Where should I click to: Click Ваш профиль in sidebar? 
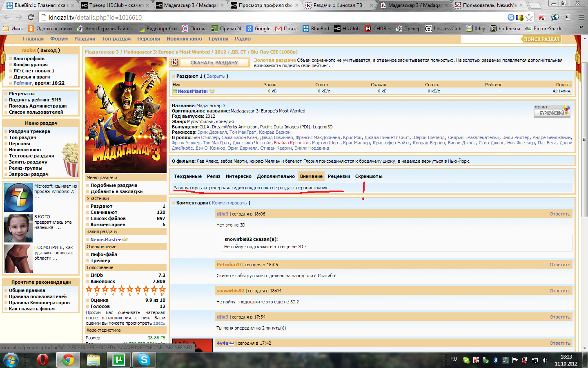coord(29,58)
